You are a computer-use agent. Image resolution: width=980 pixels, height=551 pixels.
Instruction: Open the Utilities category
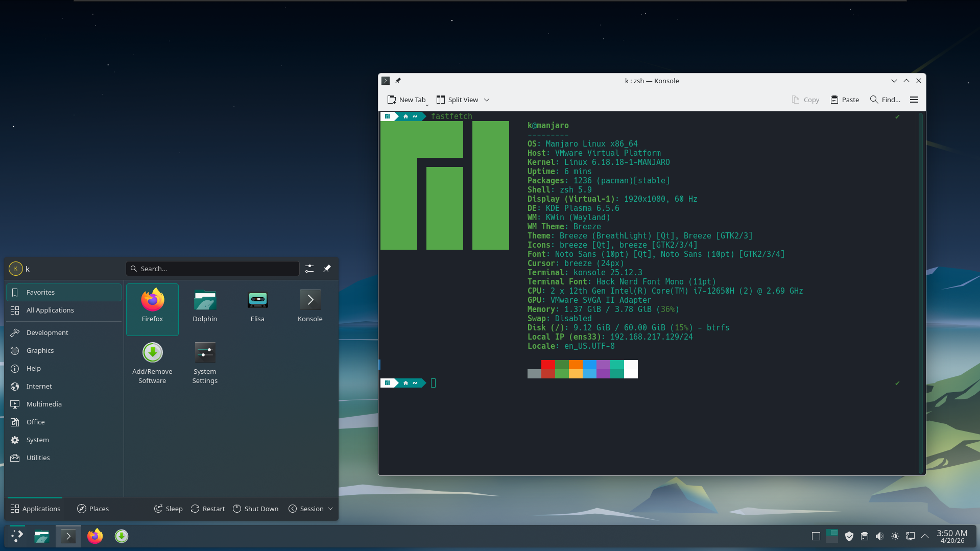[64, 458]
